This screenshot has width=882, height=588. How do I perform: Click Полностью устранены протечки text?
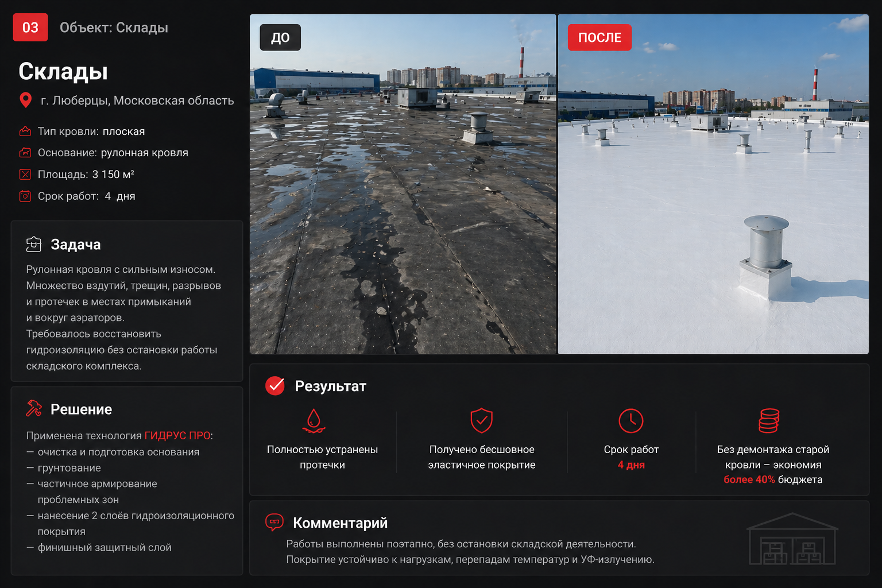[x=322, y=457]
